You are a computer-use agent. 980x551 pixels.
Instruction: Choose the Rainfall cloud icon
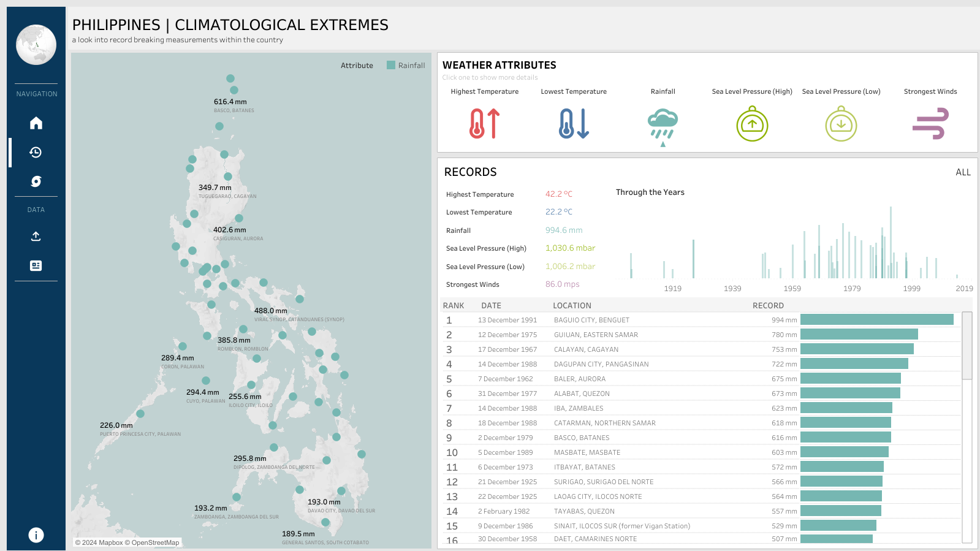663,125
